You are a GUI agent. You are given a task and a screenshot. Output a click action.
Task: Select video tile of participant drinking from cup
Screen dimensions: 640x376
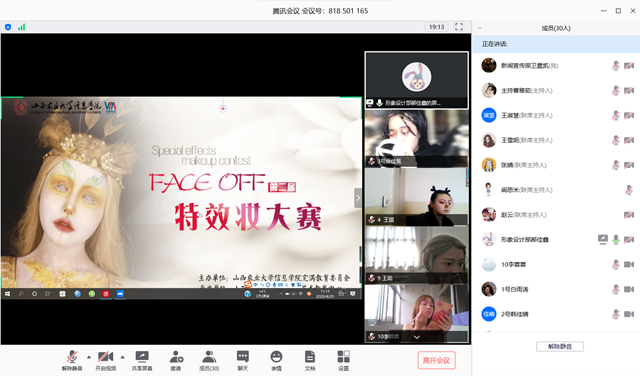416,138
